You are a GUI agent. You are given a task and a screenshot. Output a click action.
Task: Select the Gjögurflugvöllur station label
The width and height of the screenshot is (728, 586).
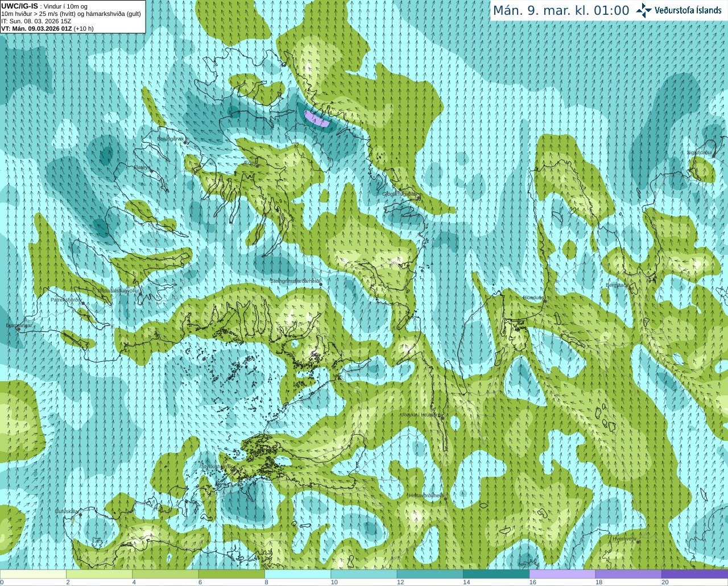(400, 194)
